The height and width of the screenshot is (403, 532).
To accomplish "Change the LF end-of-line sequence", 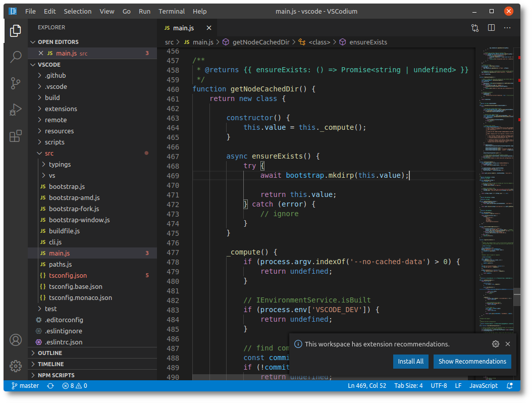I will 458,386.
